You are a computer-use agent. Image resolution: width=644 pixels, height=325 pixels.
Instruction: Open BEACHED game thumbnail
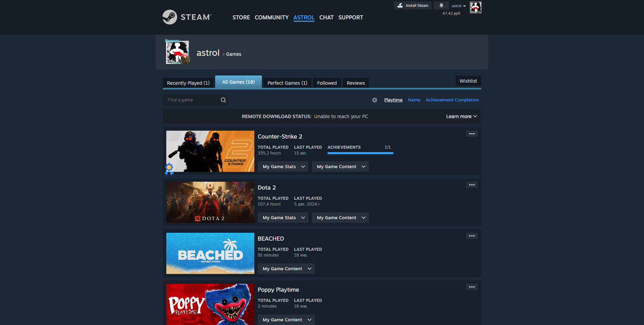(x=210, y=254)
